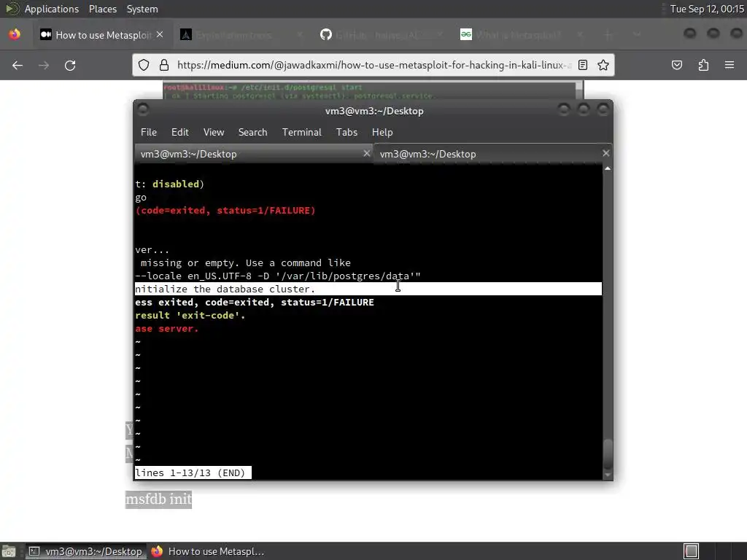Click the terminal scrollbar down arrow

(x=608, y=475)
